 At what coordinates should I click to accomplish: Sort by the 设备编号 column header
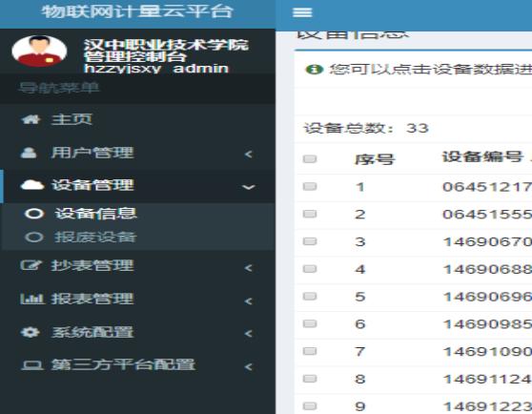tap(481, 156)
